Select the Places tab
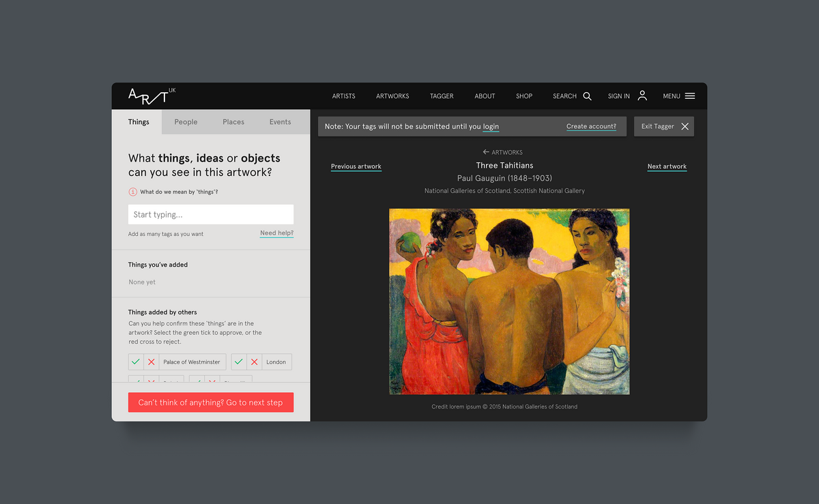The width and height of the screenshot is (819, 504). [233, 121]
